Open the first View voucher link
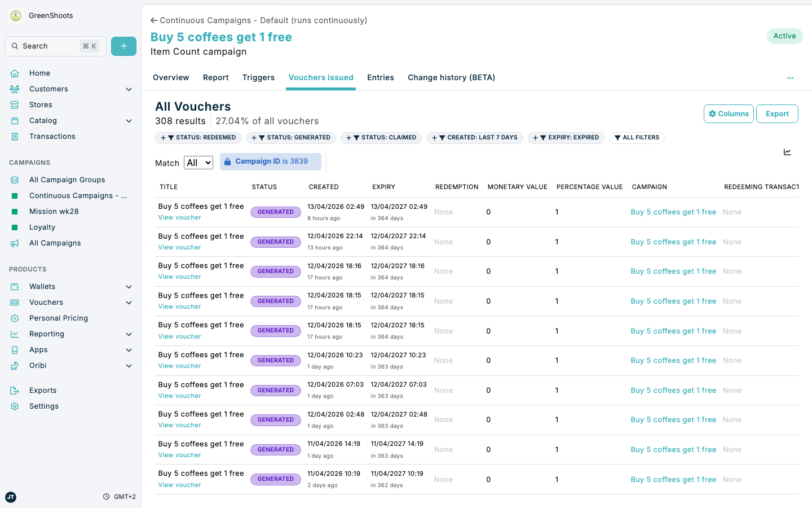 (179, 217)
